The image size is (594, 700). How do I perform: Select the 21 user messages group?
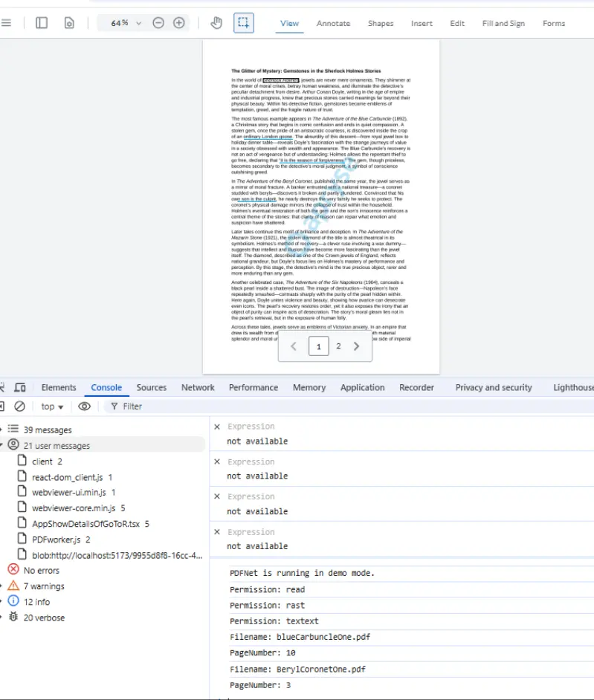click(103, 446)
